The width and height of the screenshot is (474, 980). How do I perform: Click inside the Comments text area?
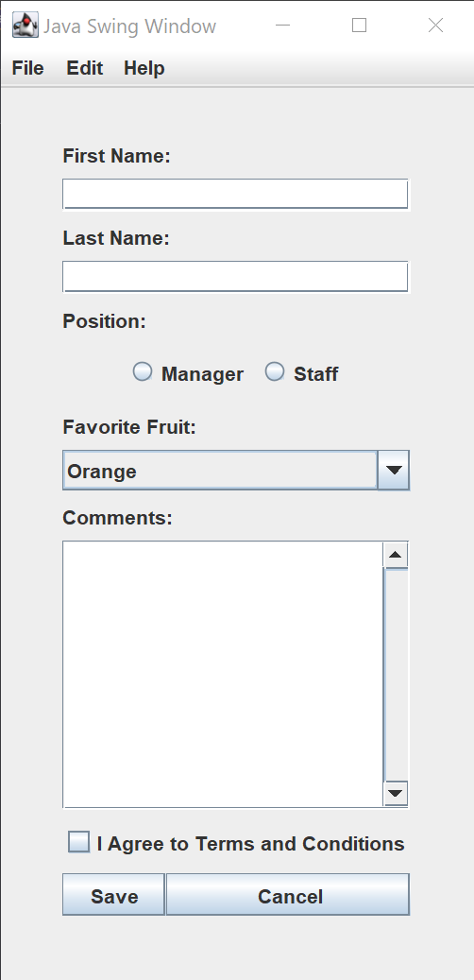pos(223,675)
